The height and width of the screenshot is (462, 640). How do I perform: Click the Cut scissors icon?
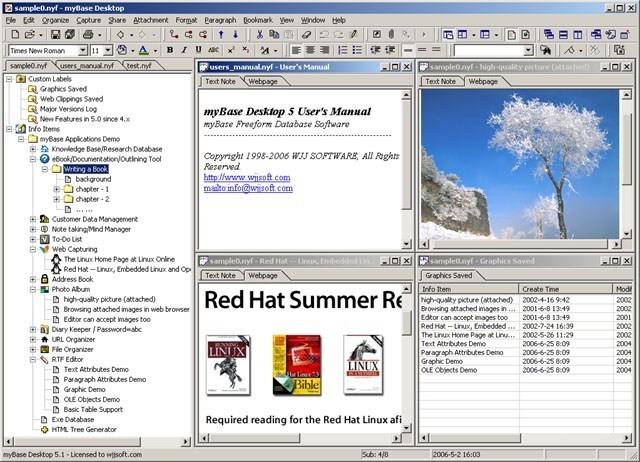pos(260,34)
